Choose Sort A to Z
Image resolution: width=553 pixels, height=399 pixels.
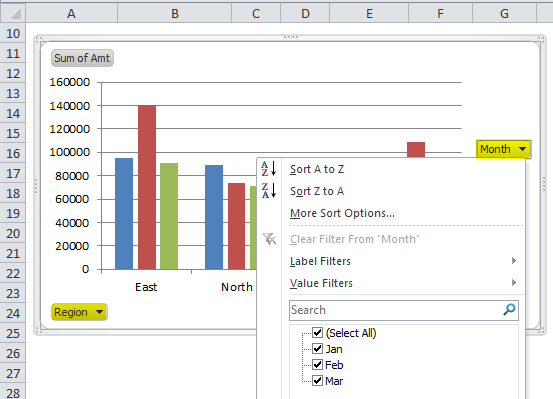pos(317,169)
